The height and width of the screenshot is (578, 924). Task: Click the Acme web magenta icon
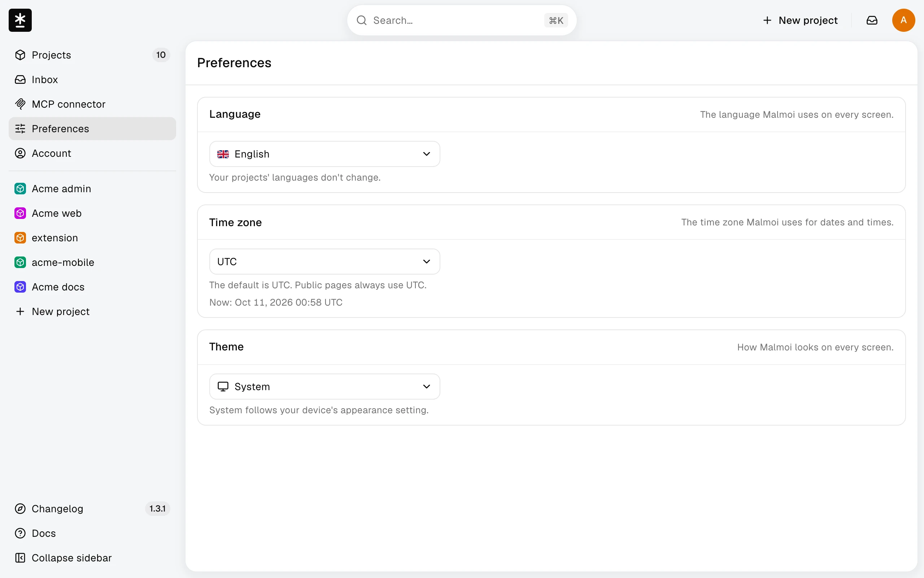(20, 213)
